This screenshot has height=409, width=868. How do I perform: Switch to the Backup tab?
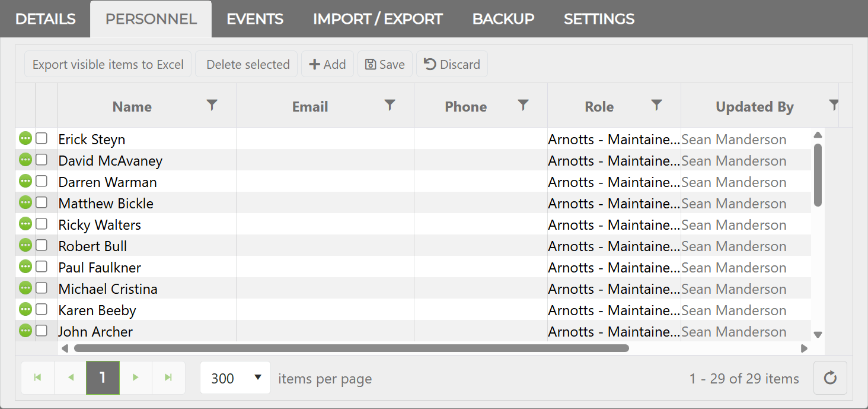[x=503, y=19]
